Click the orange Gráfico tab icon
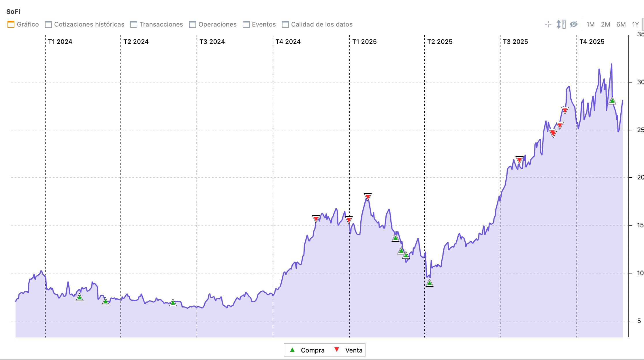Image resolution: width=644 pixels, height=360 pixels. (x=11, y=24)
